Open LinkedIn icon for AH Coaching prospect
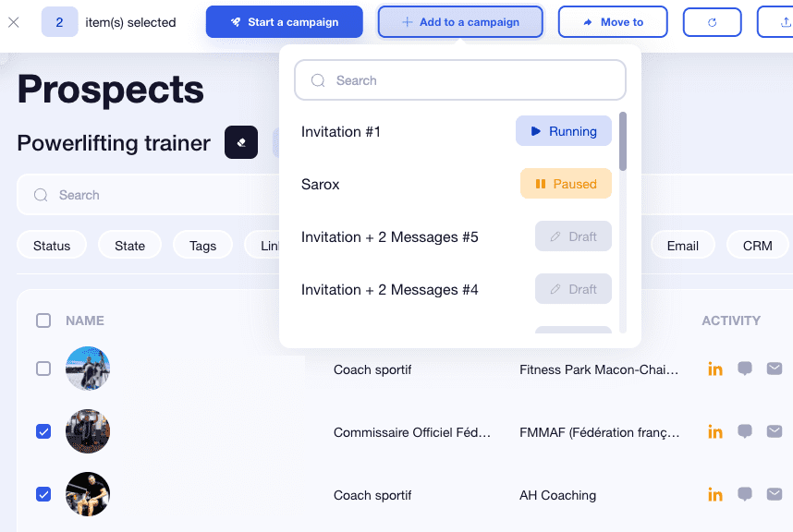 [x=714, y=494]
